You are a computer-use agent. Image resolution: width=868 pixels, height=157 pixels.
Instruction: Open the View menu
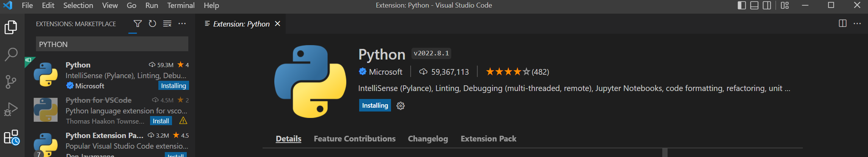110,5
